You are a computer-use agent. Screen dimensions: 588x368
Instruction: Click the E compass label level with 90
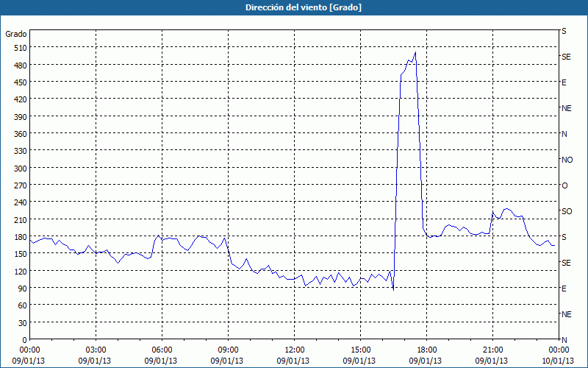(x=564, y=289)
